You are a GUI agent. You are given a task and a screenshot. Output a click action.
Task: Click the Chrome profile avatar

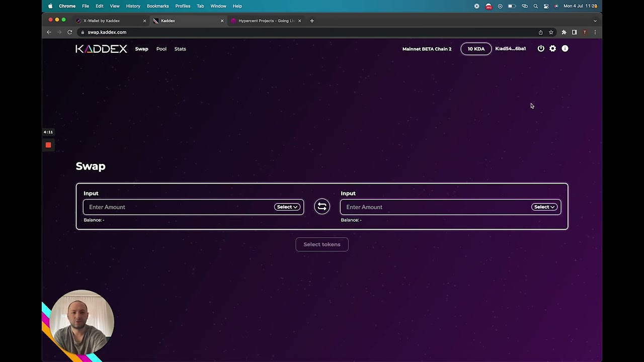click(585, 32)
